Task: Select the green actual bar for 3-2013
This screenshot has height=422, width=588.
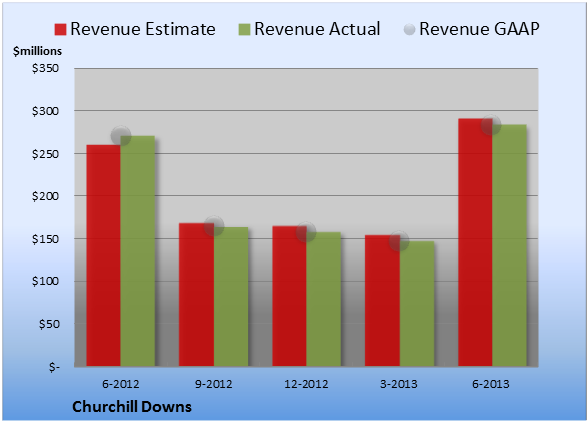Action: (x=417, y=303)
